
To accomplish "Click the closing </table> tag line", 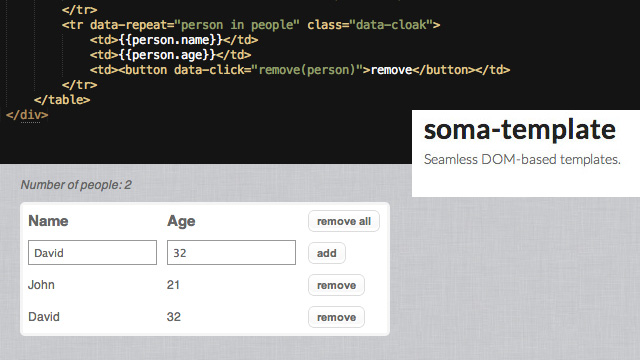I will click(62, 100).
